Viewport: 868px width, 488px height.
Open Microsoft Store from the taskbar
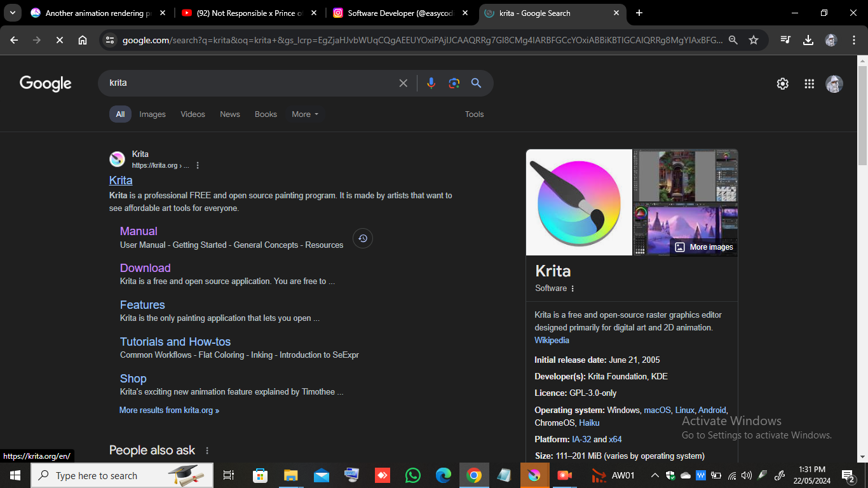coord(261,475)
